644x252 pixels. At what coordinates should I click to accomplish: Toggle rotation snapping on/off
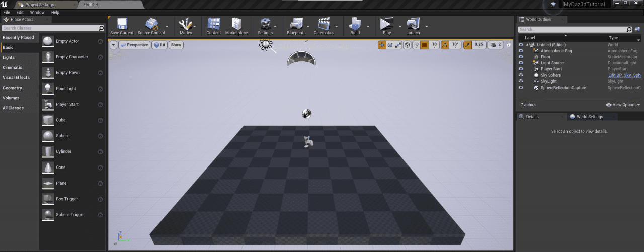coord(445,45)
